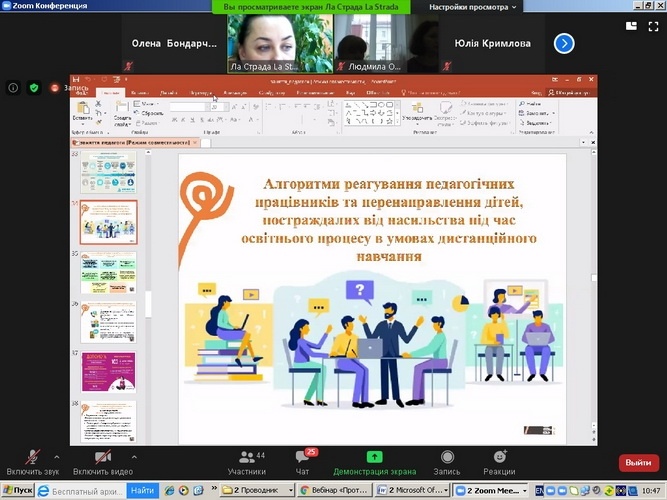Click the green Демонстрация экрана share button

tap(374, 461)
